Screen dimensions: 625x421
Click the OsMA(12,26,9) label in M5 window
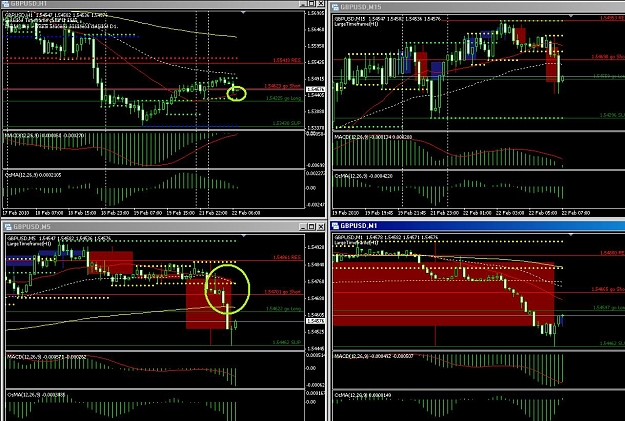(36, 395)
